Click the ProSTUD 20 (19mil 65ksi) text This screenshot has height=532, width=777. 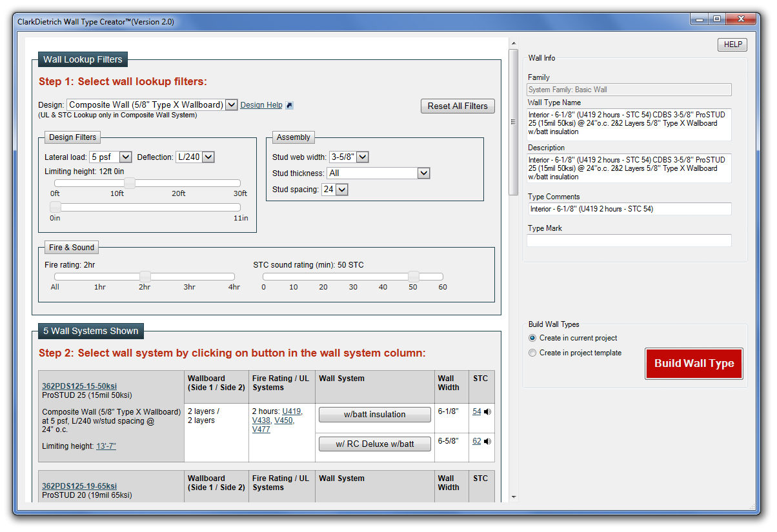(x=87, y=495)
